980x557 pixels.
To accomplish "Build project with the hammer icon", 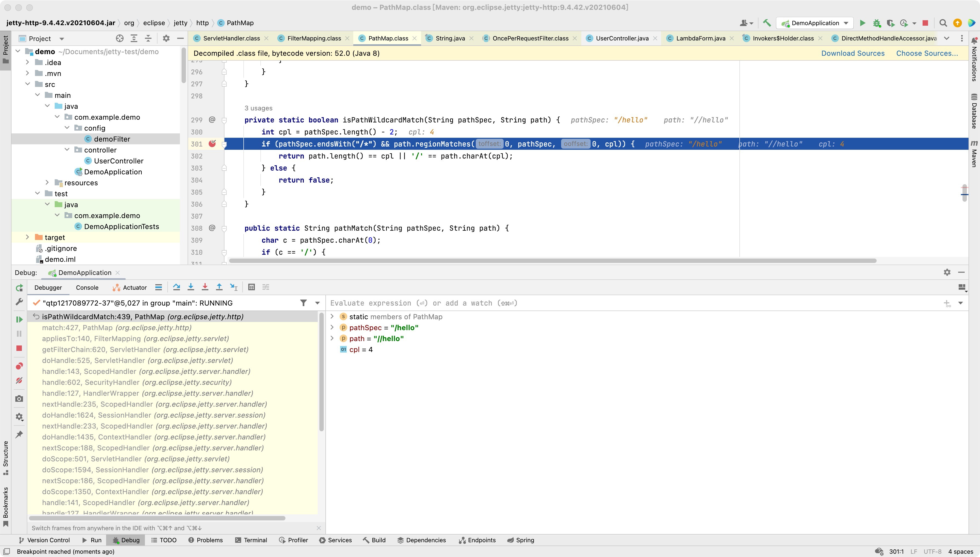I will [x=766, y=23].
